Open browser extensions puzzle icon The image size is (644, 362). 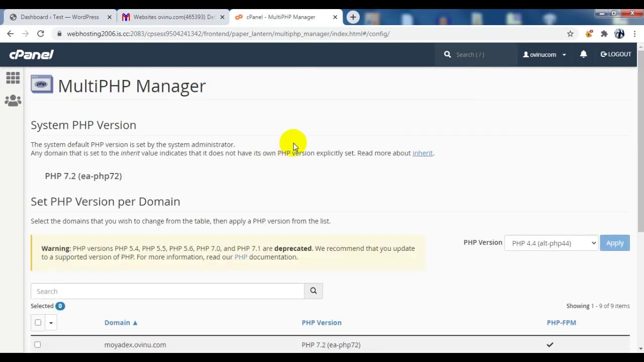pos(604,34)
